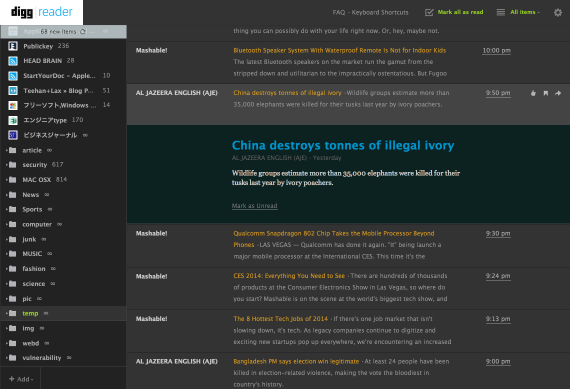
Task: Click the 9:13 pm timestamp
Action: pyautogui.click(x=498, y=319)
